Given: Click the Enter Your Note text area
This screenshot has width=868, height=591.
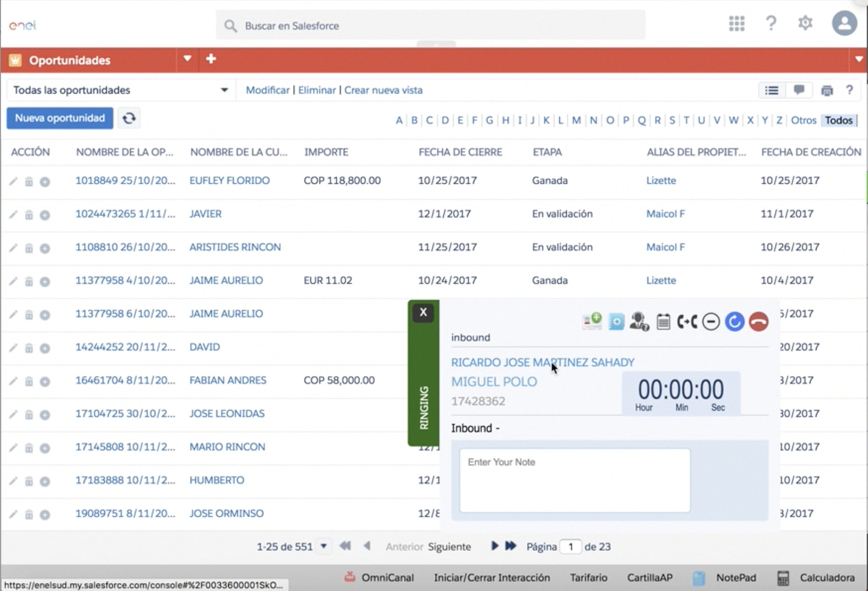Looking at the screenshot, I should [x=575, y=480].
